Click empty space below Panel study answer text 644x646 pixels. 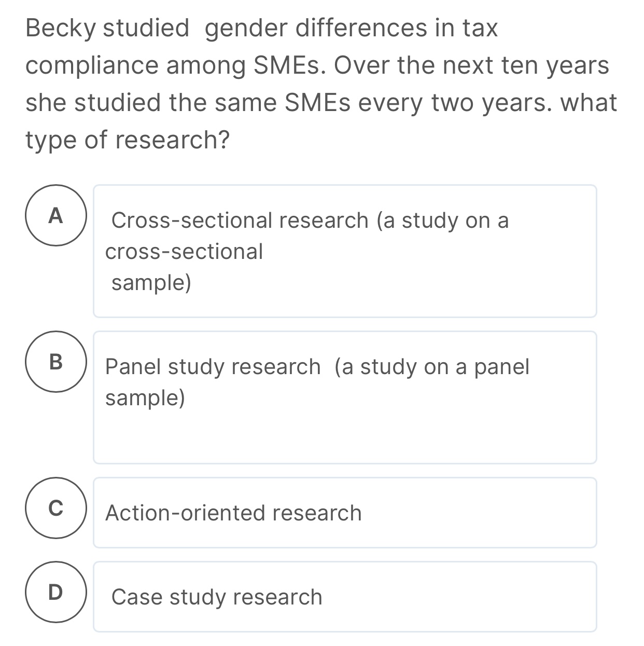pyautogui.click(x=345, y=438)
